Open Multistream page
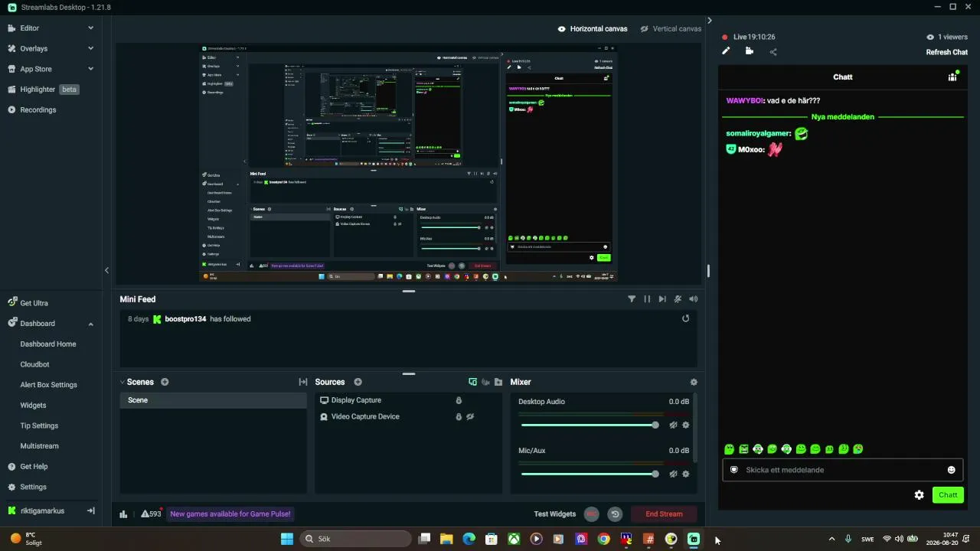 39,445
